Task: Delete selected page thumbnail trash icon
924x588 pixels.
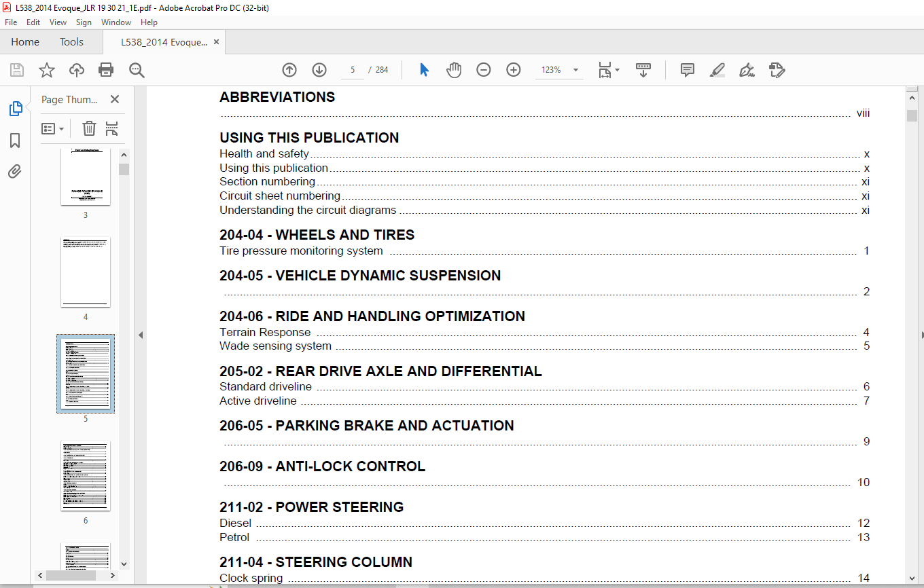Action: [89, 128]
